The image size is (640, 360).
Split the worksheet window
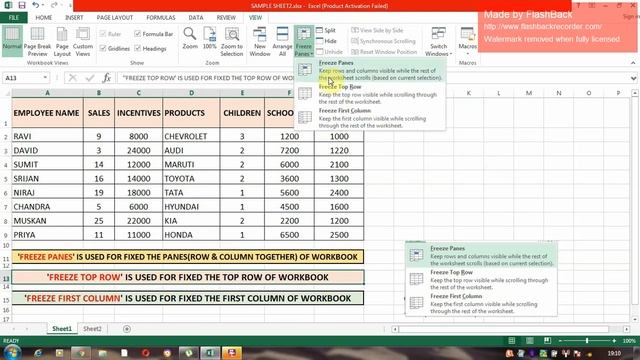click(x=326, y=30)
